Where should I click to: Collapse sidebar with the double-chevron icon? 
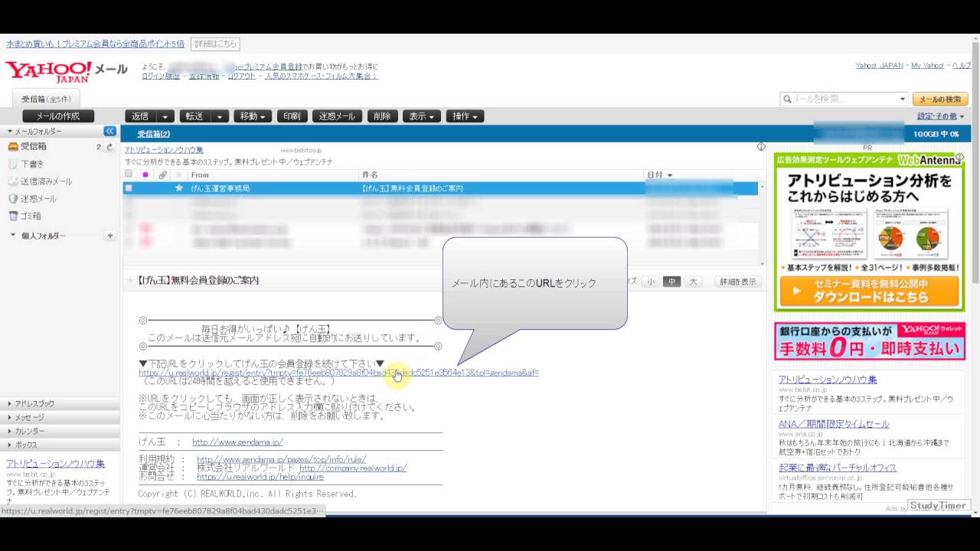[x=110, y=132]
